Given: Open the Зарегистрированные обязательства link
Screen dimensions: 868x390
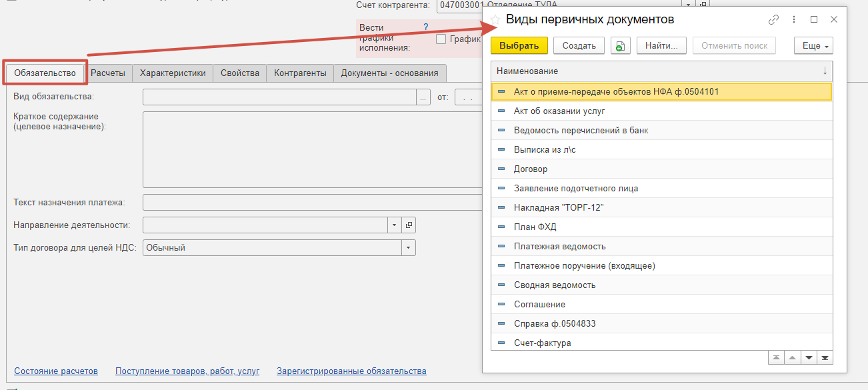Looking at the screenshot, I should point(351,371).
